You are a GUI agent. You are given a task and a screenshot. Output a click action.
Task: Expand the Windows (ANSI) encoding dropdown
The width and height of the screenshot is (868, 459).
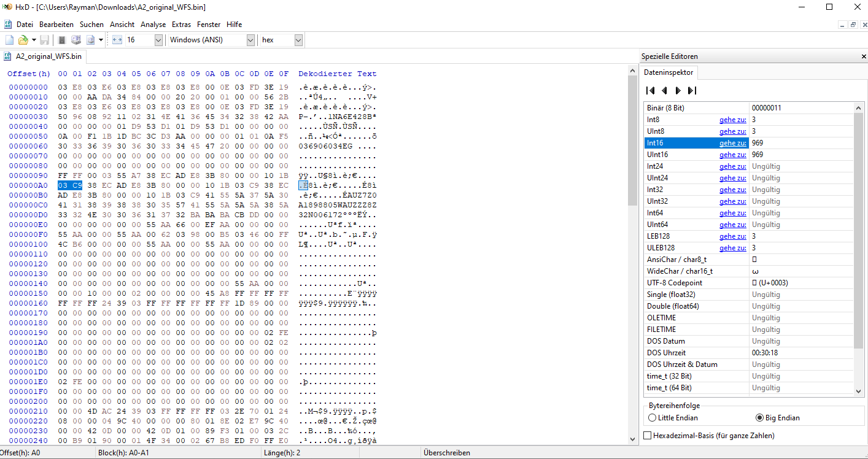(250, 40)
